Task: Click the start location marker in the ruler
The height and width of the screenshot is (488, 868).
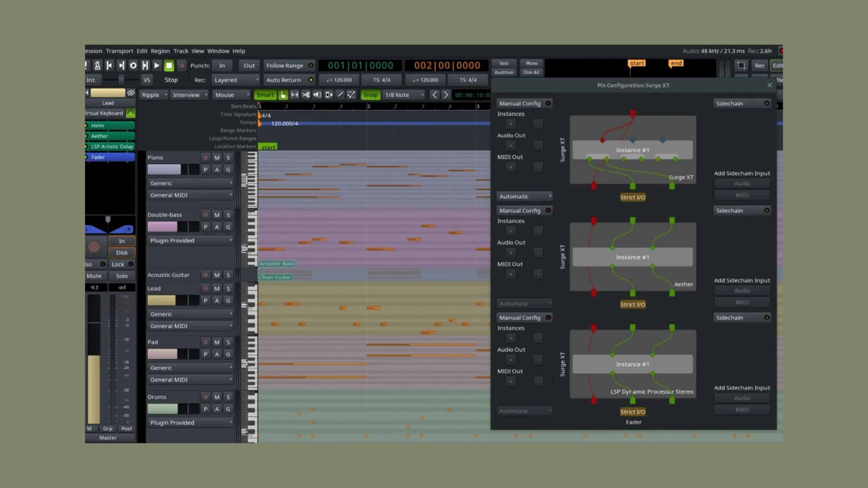Action: click(x=268, y=147)
